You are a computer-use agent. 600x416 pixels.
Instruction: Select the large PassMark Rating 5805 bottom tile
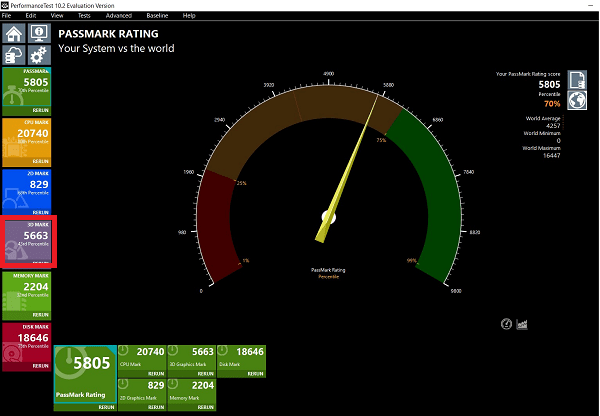click(85, 374)
